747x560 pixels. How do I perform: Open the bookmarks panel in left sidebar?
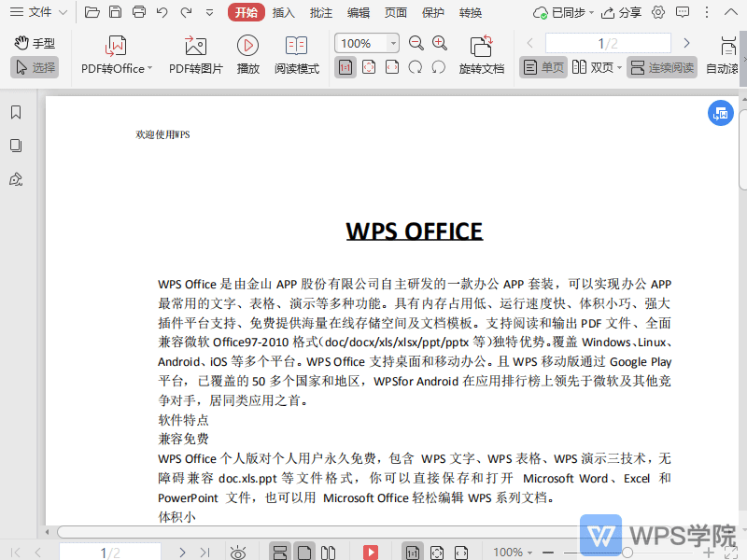point(15,111)
